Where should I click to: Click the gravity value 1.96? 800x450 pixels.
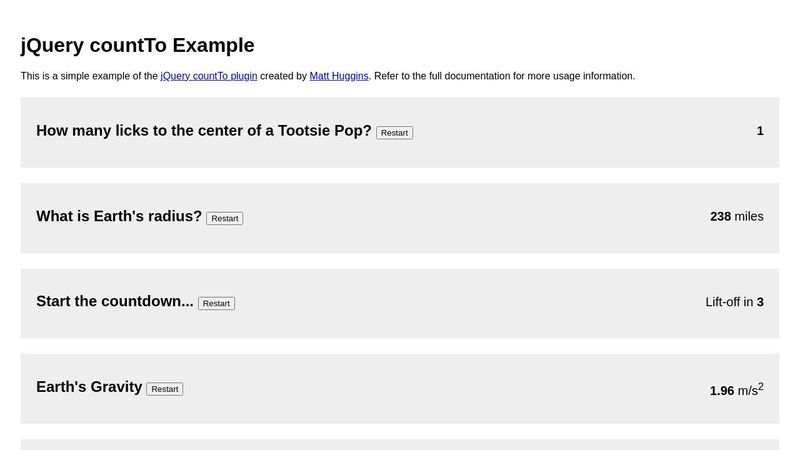[x=722, y=391]
